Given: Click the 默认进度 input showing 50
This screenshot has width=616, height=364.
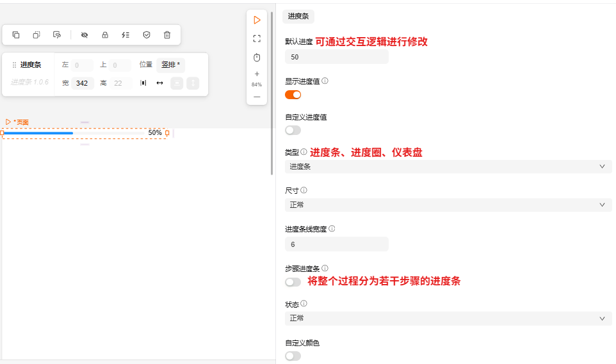Looking at the screenshot, I should click(x=337, y=57).
